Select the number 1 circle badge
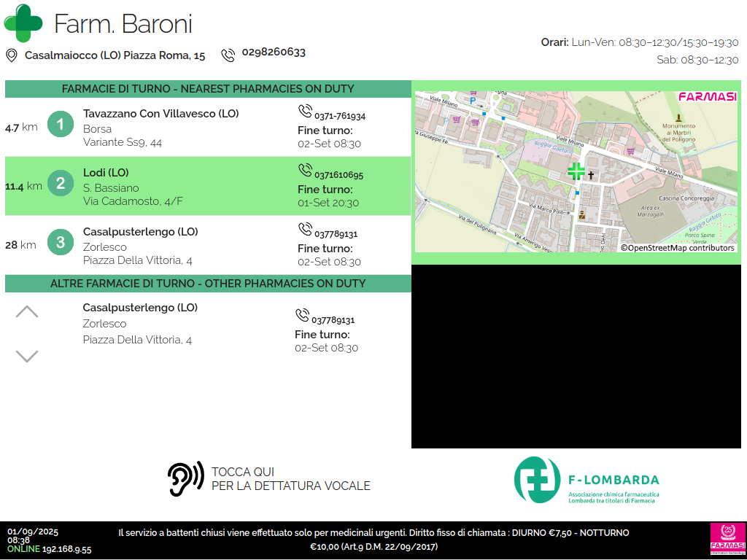The width and height of the screenshot is (747, 560). click(x=61, y=125)
